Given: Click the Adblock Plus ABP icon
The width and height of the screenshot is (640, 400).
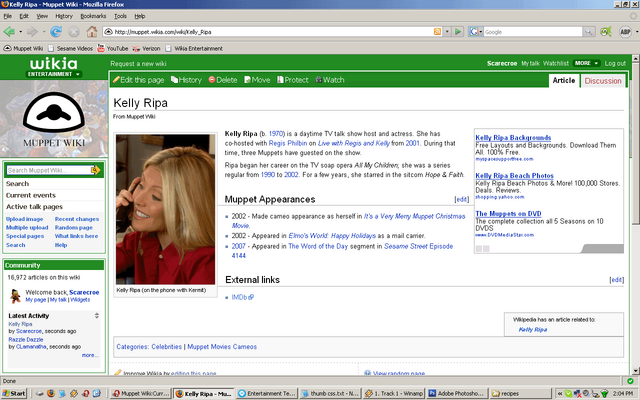Looking at the screenshot, I should 625,32.
